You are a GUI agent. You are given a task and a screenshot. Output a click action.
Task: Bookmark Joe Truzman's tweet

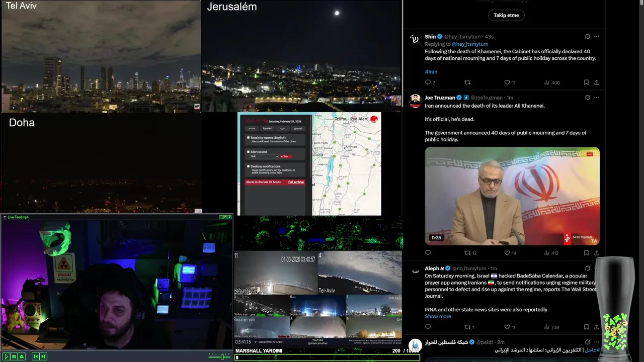tap(586, 253)
